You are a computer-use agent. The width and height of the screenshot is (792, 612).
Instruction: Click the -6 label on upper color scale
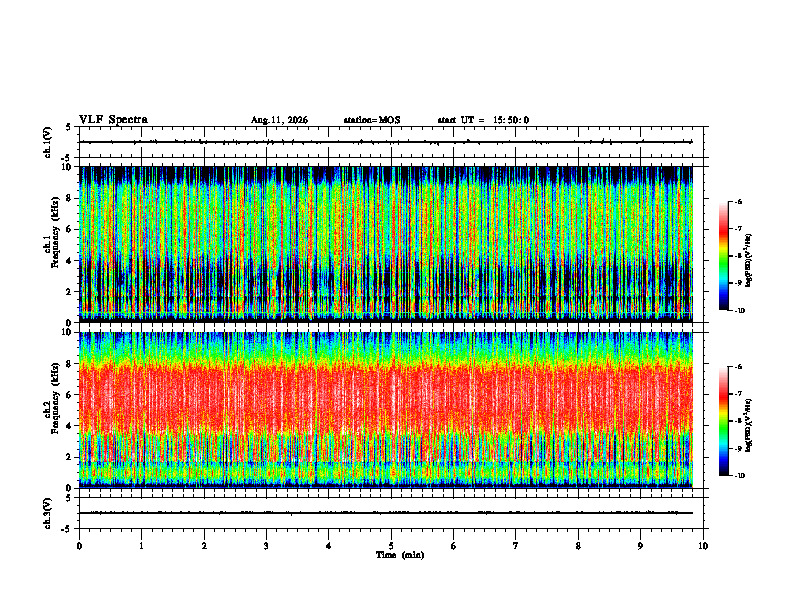(738, 201)
